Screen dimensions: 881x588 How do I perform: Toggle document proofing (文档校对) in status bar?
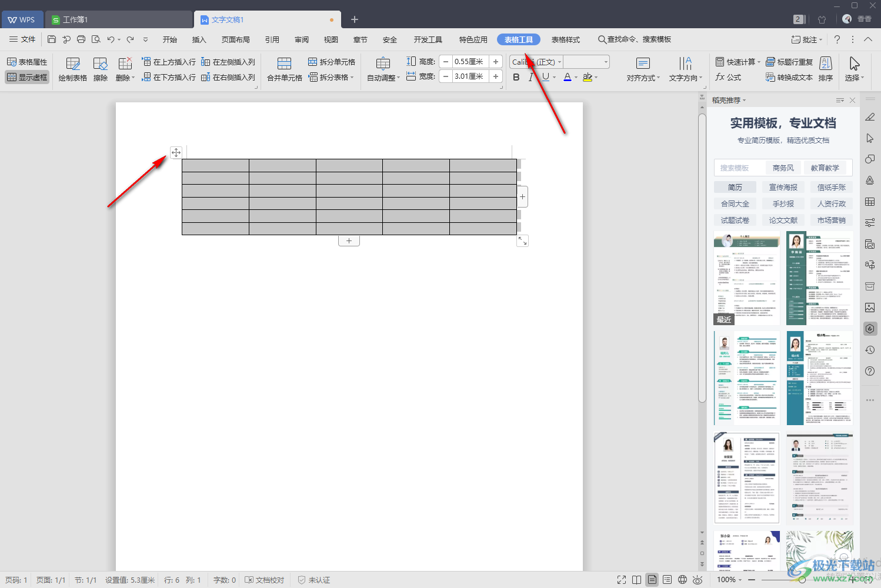265,580
